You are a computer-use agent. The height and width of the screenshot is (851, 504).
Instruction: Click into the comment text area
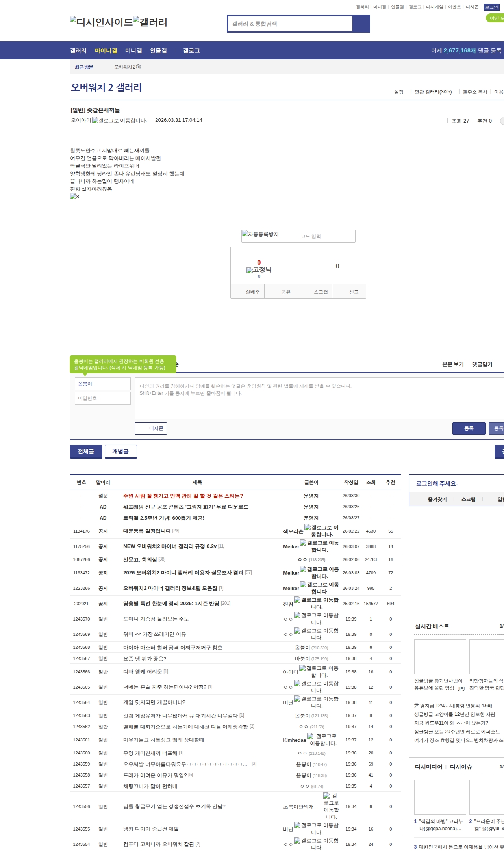[x=319, y=398]
